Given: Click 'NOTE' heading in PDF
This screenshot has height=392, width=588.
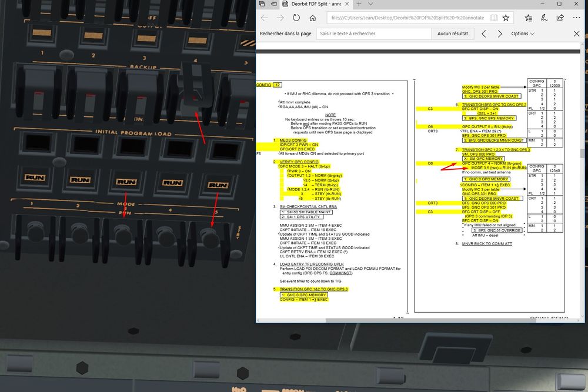Looking at the screenshot, I should pos(330,115).
